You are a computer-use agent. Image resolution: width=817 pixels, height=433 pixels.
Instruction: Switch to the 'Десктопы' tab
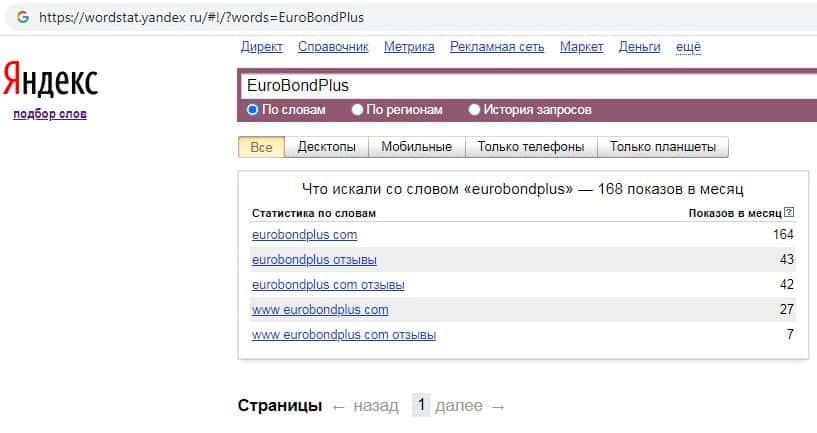pyautogui.click(x=326, y=147)
